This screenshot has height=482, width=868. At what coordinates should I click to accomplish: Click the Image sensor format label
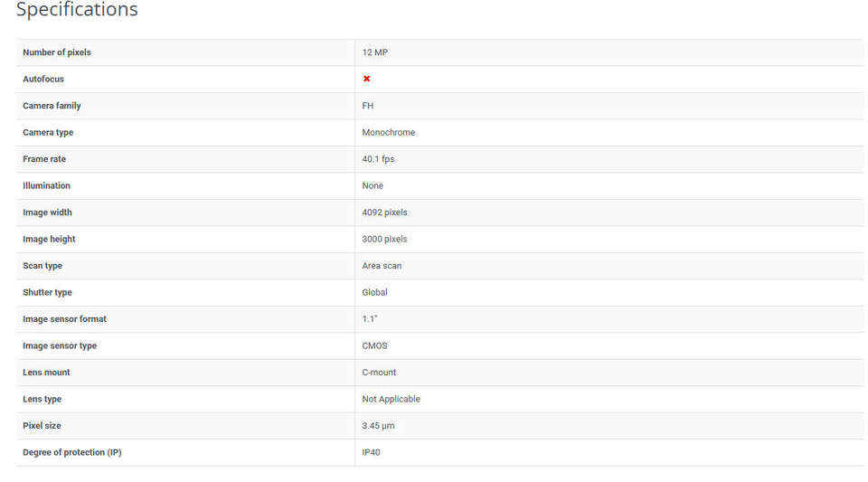(64, 318)
